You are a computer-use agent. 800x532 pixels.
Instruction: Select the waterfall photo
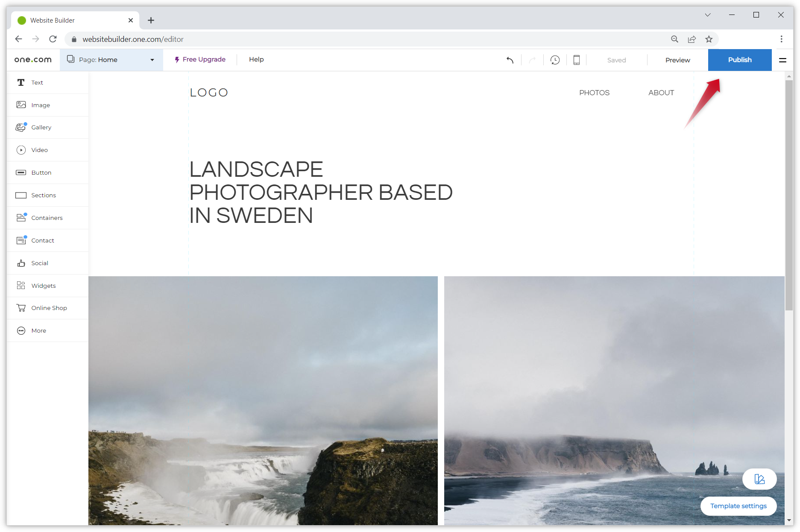point(263,400)
